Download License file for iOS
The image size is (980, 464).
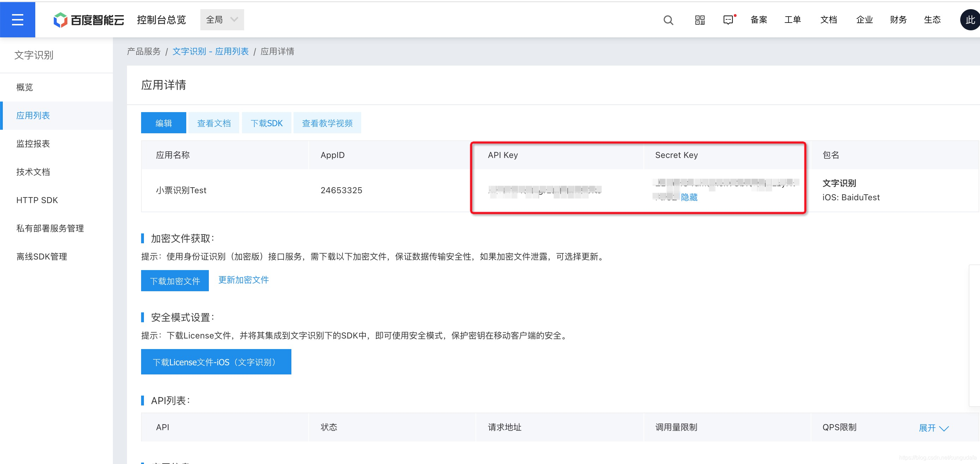pos(216,362)
